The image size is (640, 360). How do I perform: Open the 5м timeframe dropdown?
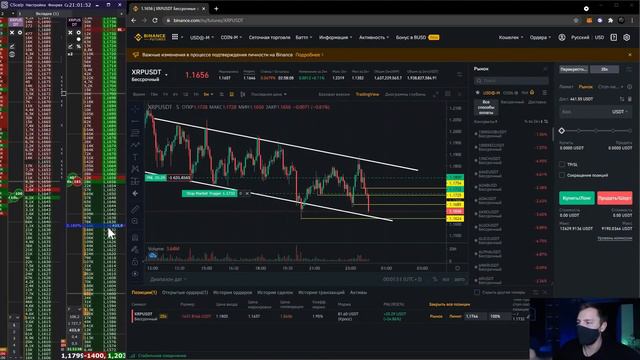(208, 94)
